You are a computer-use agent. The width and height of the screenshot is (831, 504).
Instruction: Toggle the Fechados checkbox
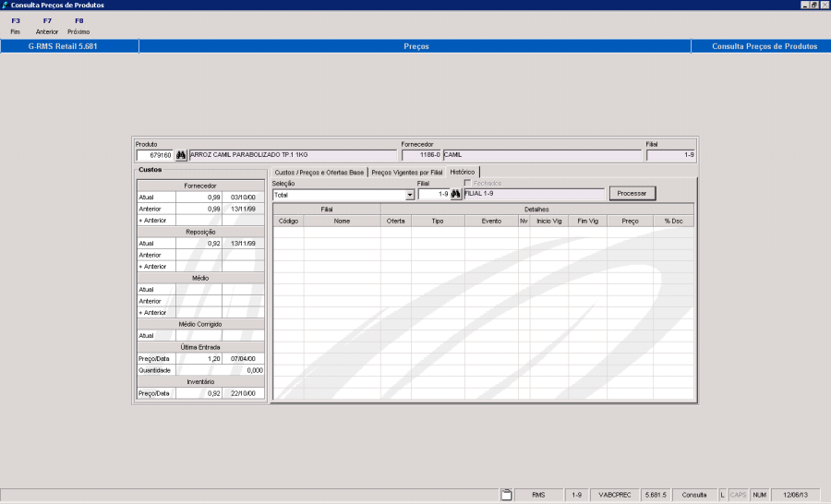click(467, 183)
